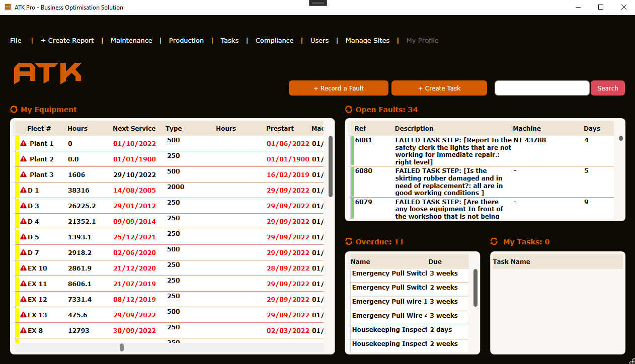Refresh the My Equipment panel
Image resolution: width=635 pixels, height=364 pixels.
(x=14, y=110)
